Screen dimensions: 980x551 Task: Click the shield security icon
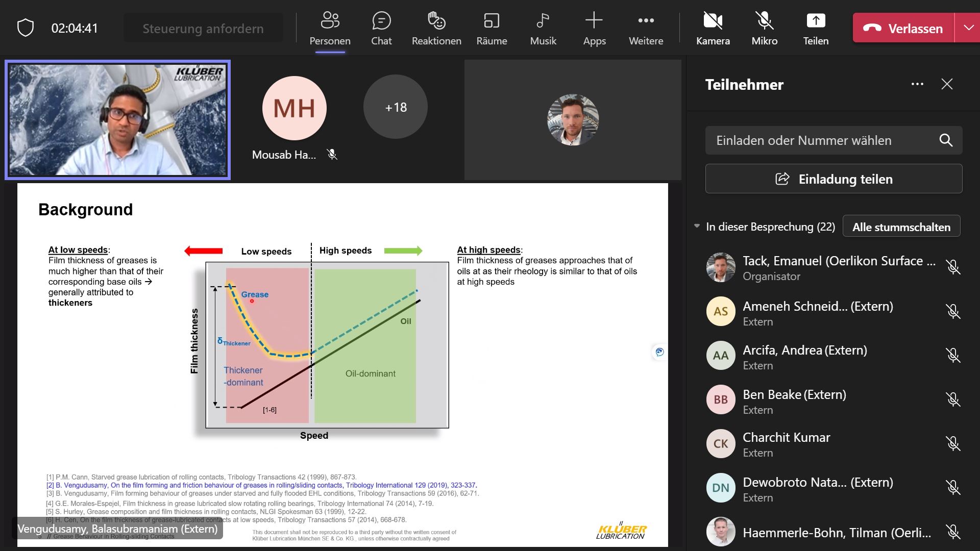click(26, 28)
